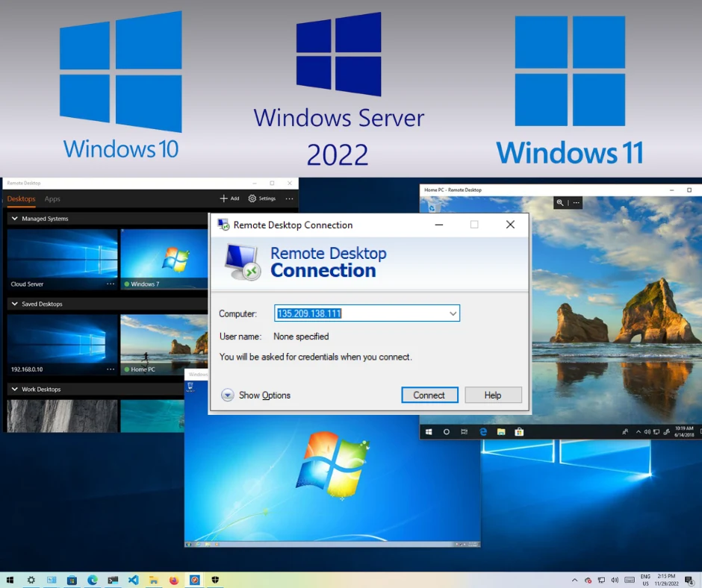This screenshot has height=588, width=702.
Task: Switch to the Apps tab
Action: (x=52, y=199)
